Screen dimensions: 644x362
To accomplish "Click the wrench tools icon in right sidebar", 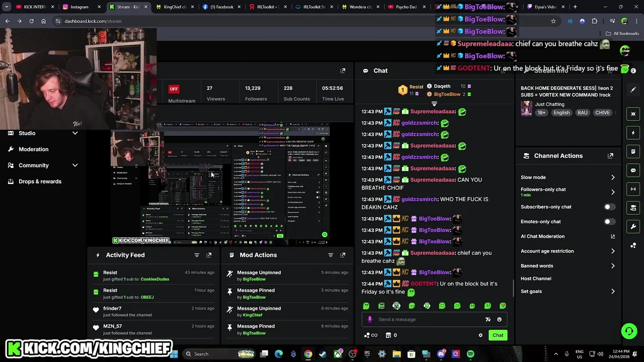I will 633,226.
